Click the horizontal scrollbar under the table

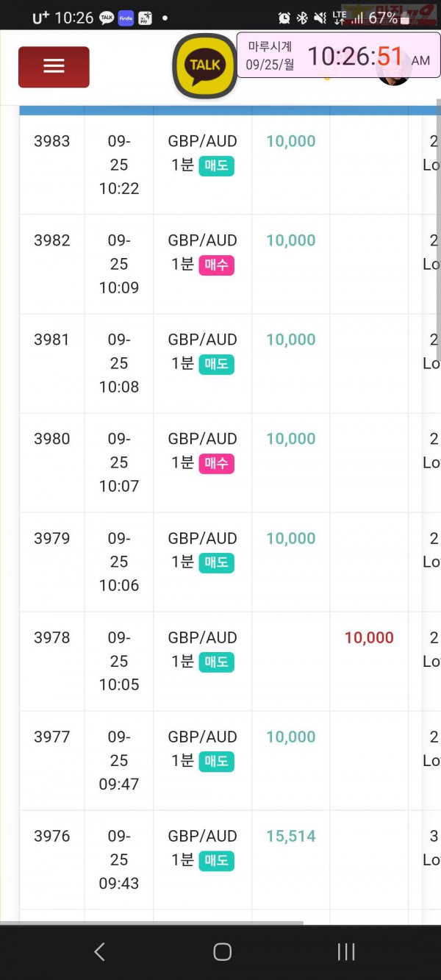pyautogui.click(x=151, y=923)
